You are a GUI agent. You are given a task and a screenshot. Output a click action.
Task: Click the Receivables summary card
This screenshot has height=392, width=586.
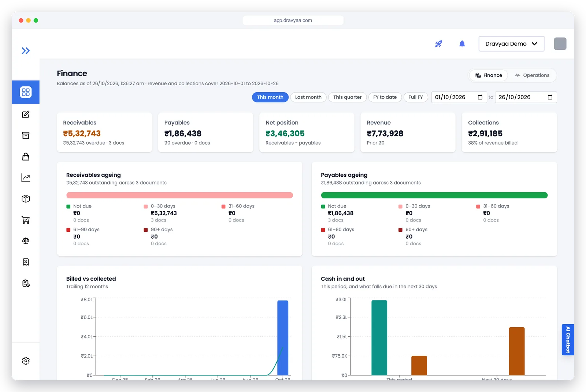pyautogui.click(x=104, y=132)
